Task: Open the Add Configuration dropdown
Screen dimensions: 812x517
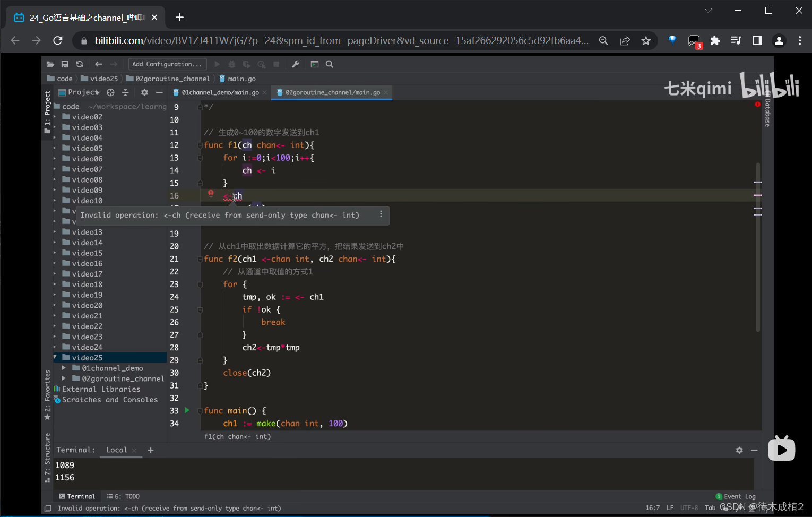Action: (168, 64)
